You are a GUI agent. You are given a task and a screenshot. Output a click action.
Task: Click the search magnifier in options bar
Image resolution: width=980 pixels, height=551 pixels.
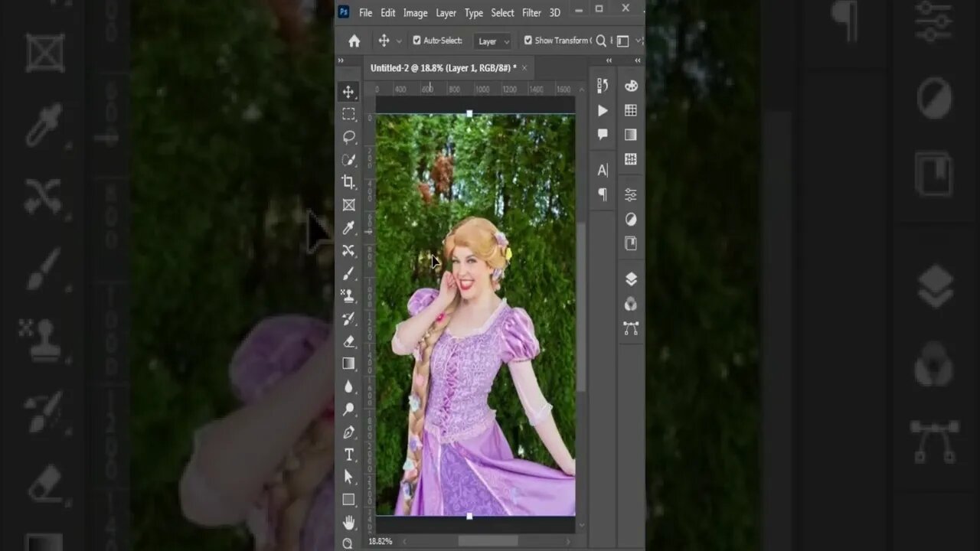pos(601,41)
